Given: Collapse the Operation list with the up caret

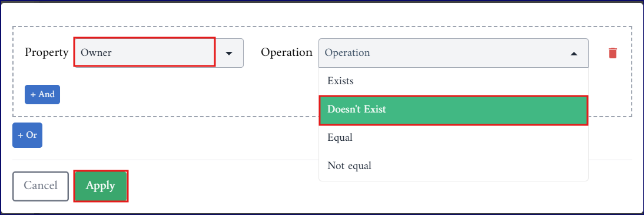Looking at the screenshot, I should click(x=574, y=54).
